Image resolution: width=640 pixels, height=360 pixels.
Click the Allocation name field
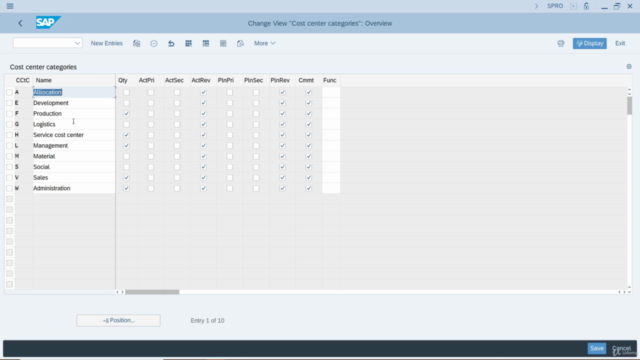coord(74,92)
